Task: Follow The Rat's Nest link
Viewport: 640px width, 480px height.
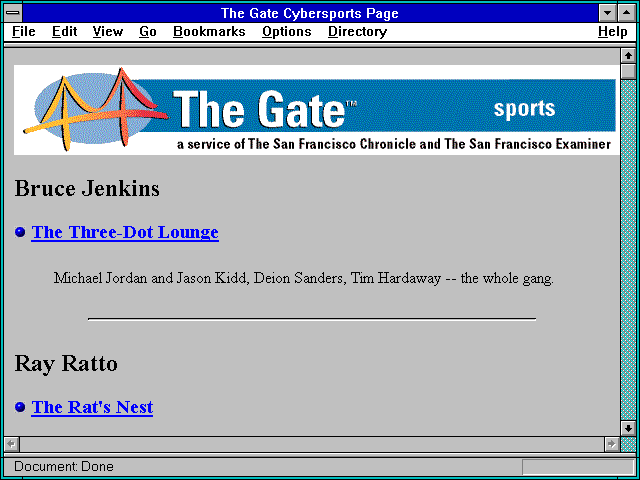Action: click(92, 407)
